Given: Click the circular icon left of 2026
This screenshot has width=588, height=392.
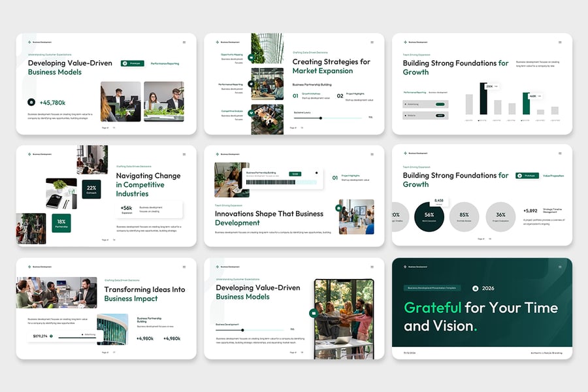Looking at the screenshot, I should point(475,288).
